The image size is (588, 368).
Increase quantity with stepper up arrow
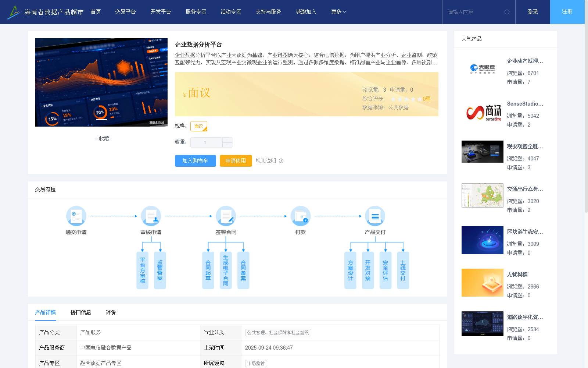(227, 140)
